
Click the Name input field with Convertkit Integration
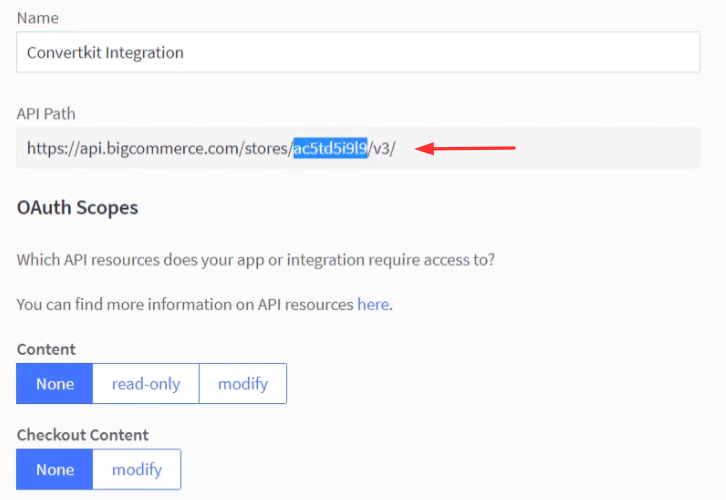[358, 52]
